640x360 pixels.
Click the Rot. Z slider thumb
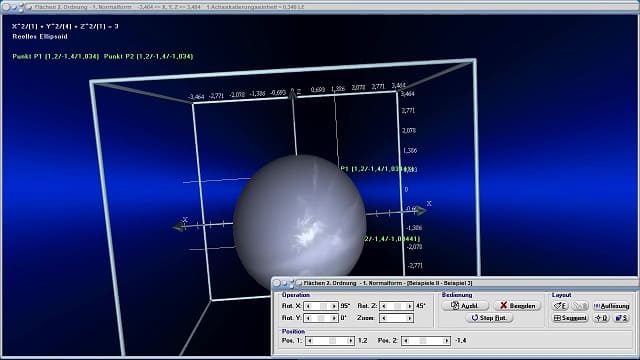click(397, 306)
